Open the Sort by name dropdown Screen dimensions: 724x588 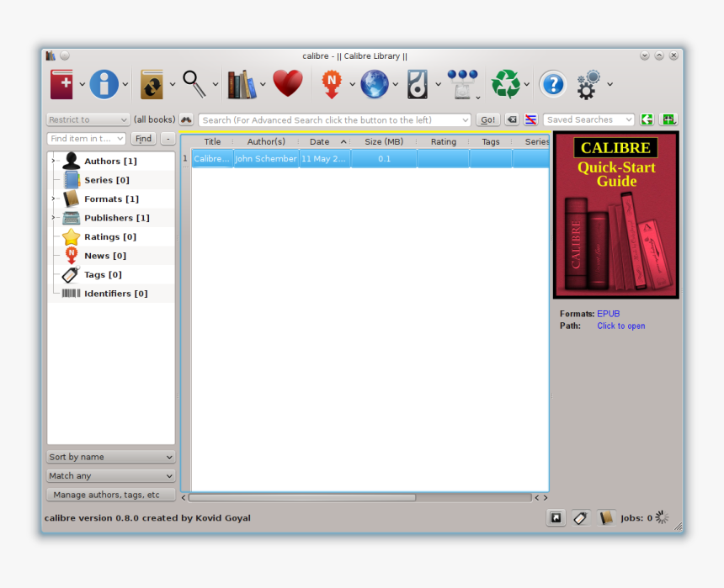click(x=111, y=457)
